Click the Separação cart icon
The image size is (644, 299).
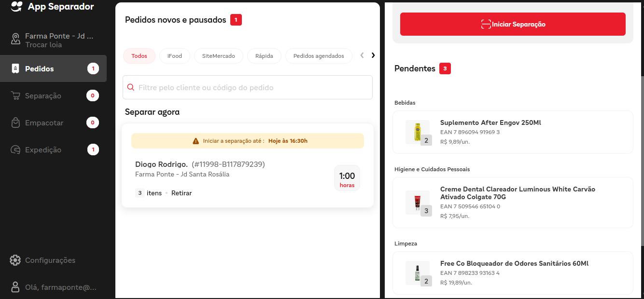(16, 96)
